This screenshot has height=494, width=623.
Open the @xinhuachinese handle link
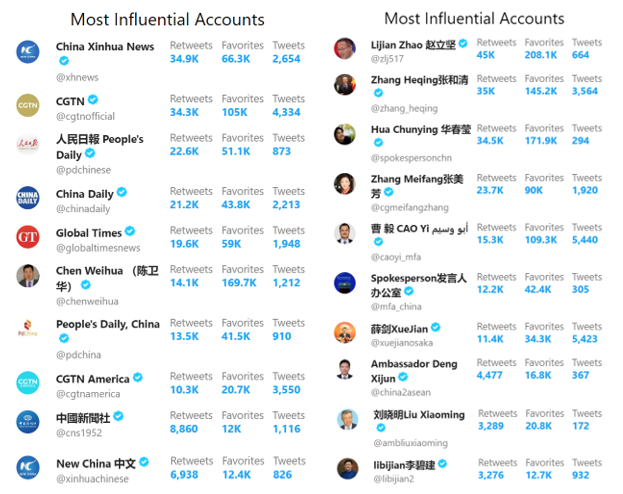[x=93, y=479]
